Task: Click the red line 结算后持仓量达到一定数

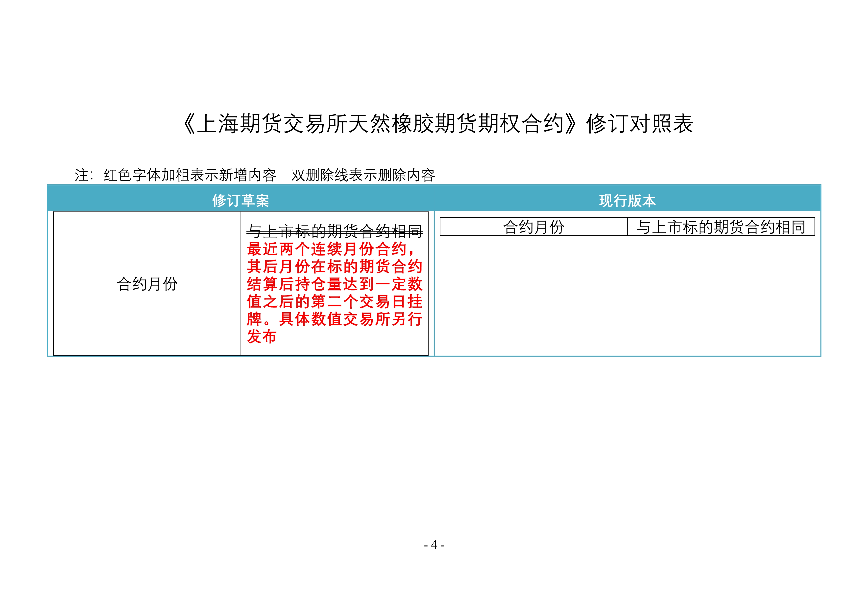Action: coord(335,284)
